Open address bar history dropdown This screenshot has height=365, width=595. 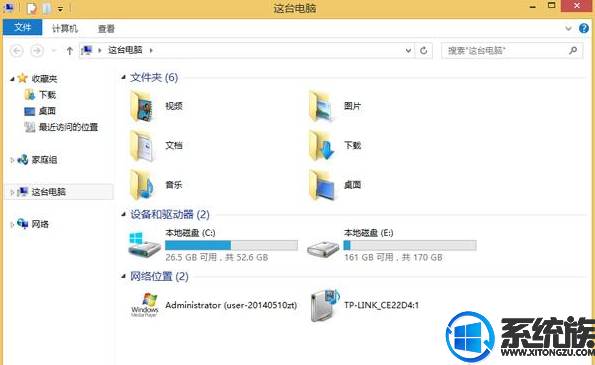pyautogui.click(x=408, y=50)
